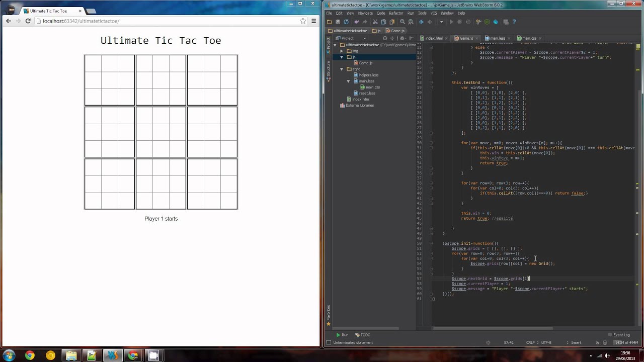Click Windows Start button

coord(9,355)
